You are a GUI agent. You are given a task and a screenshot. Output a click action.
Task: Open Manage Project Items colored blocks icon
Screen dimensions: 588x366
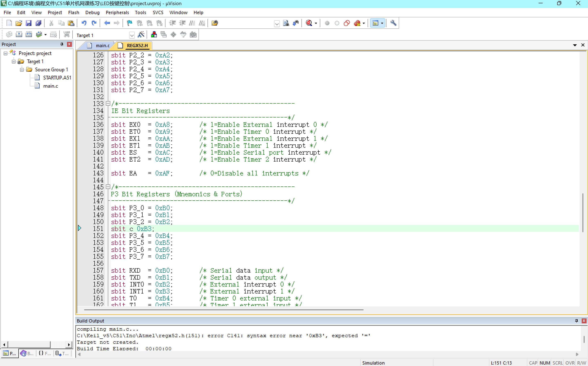click(154, 35)
